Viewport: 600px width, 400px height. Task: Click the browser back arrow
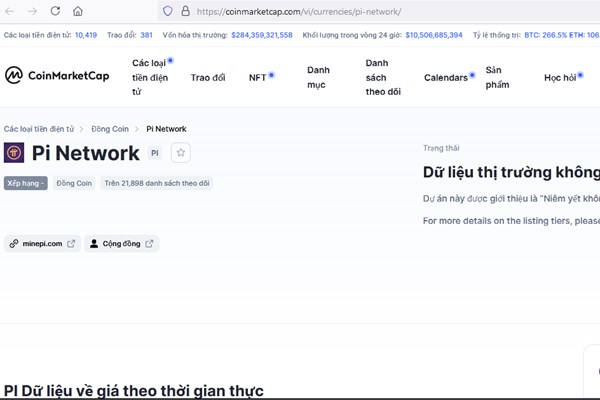pos(10,11)
